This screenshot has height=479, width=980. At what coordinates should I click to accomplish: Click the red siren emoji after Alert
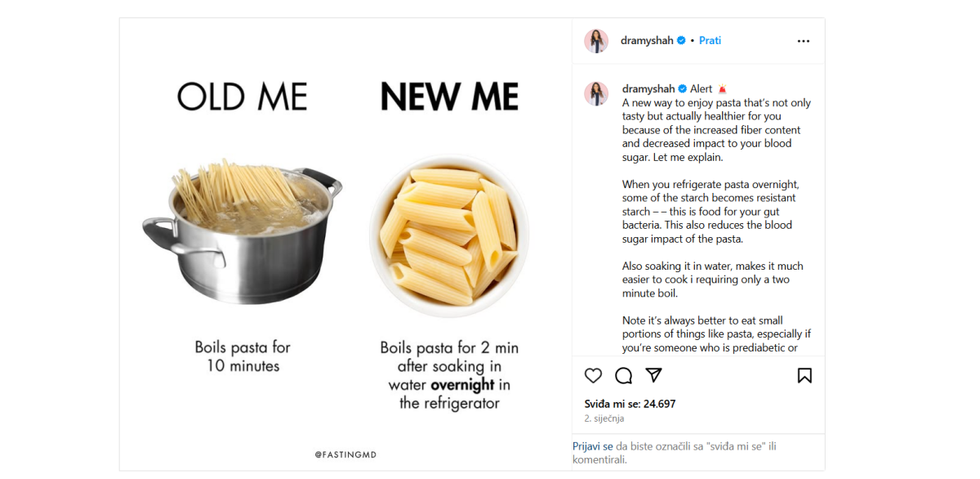point(722,89)
